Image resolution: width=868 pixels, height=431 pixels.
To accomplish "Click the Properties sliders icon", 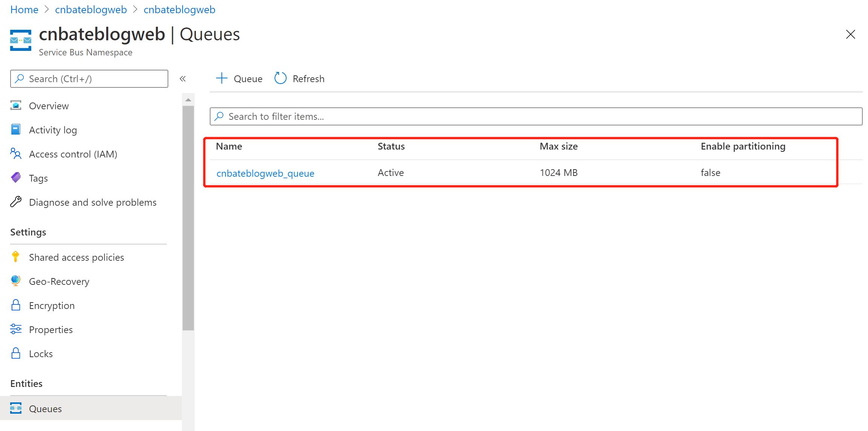I will tap(16, 329).
